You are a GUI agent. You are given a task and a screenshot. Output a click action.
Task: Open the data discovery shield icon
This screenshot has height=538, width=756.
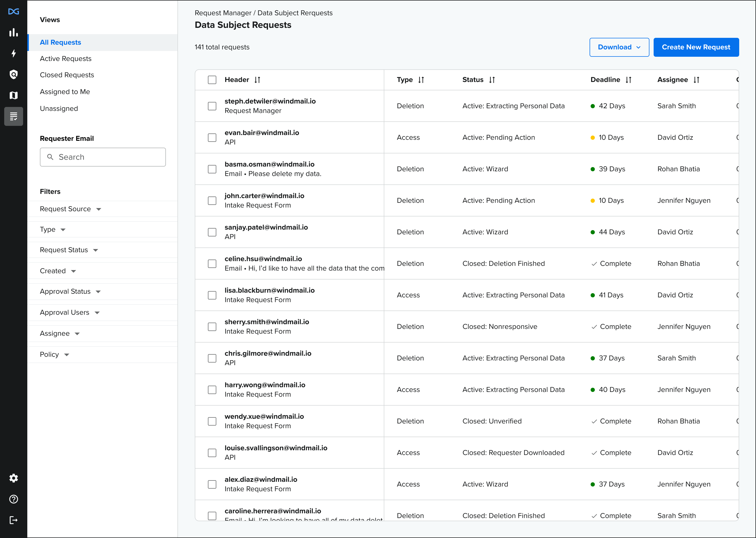(x=14, y=74)
